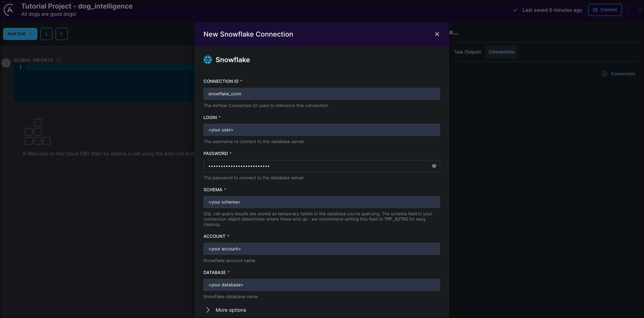This screenshot has height=318, width=644.
Task: Open the Add Cell dropdown
Action: click(20, 34)
